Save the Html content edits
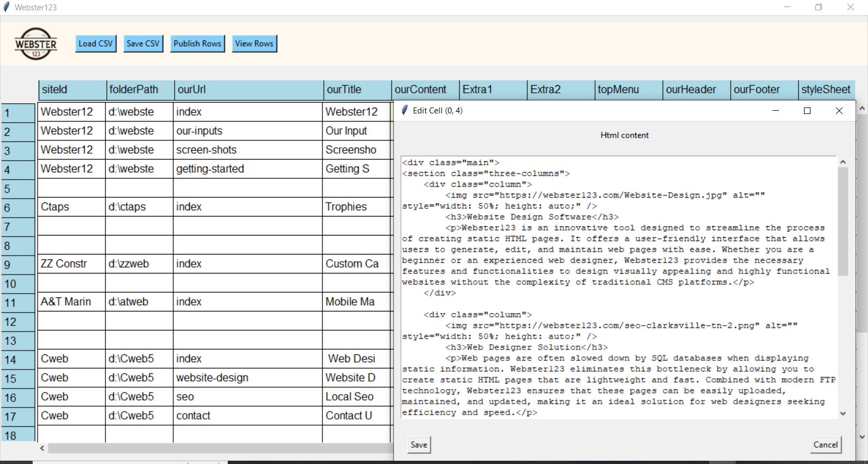 tap(418, 444)
